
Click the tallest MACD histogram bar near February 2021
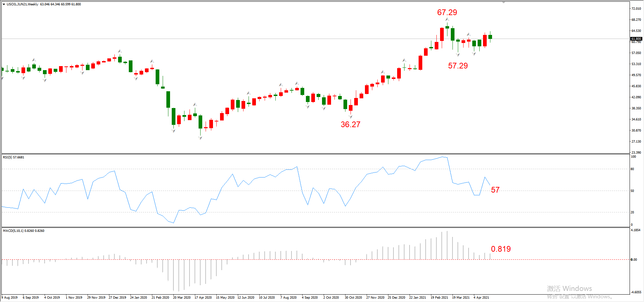click(x=447, y=245)
